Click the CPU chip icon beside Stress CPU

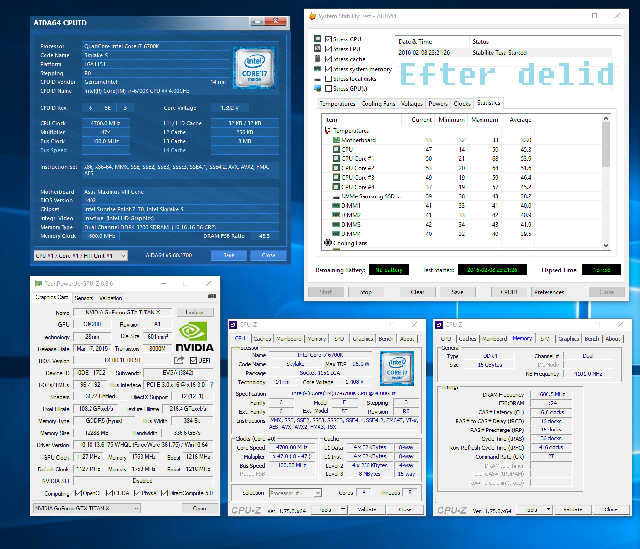318,39
